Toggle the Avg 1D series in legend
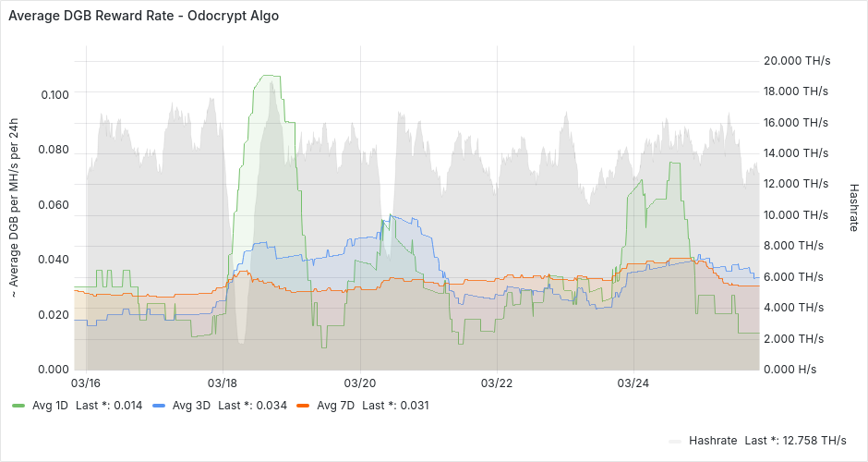This screenshot has height=462, width=868. tap(48, 405)
